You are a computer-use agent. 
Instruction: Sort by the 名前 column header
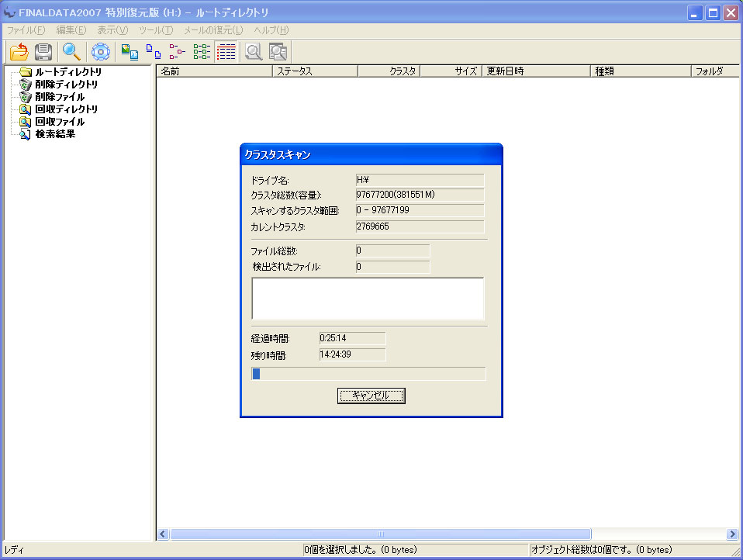tap(214, 71)
